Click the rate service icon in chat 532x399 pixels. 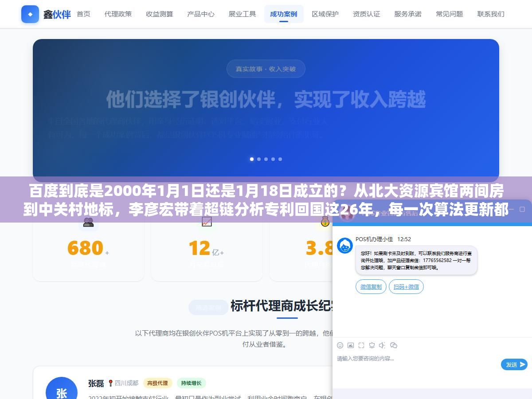pos(372,345)
